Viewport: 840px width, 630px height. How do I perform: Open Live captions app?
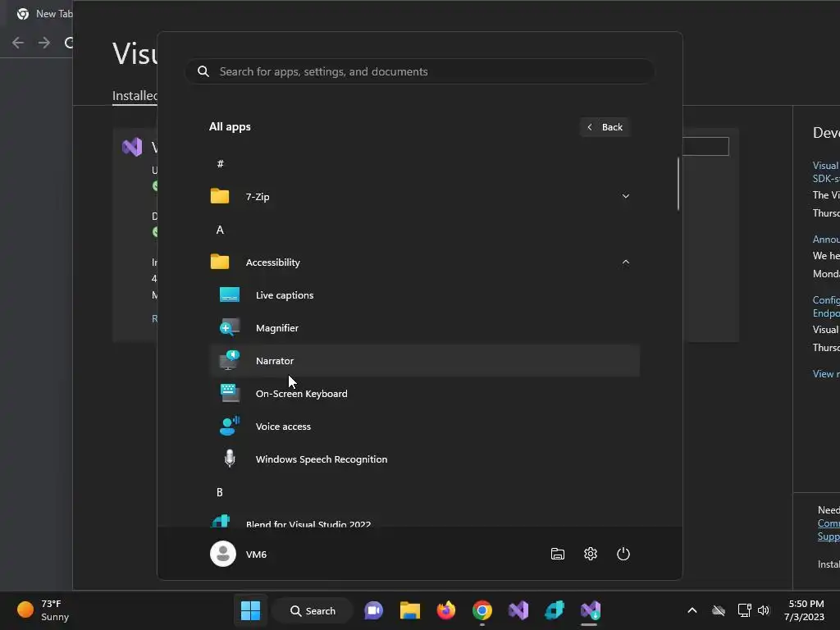click(424, 295)
